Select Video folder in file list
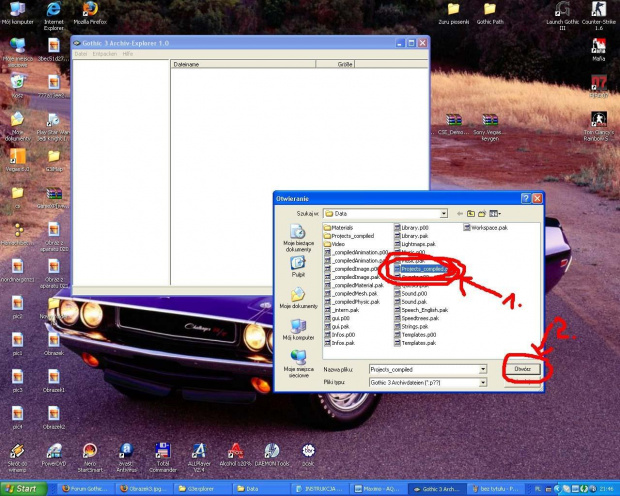 click(335, 244)
